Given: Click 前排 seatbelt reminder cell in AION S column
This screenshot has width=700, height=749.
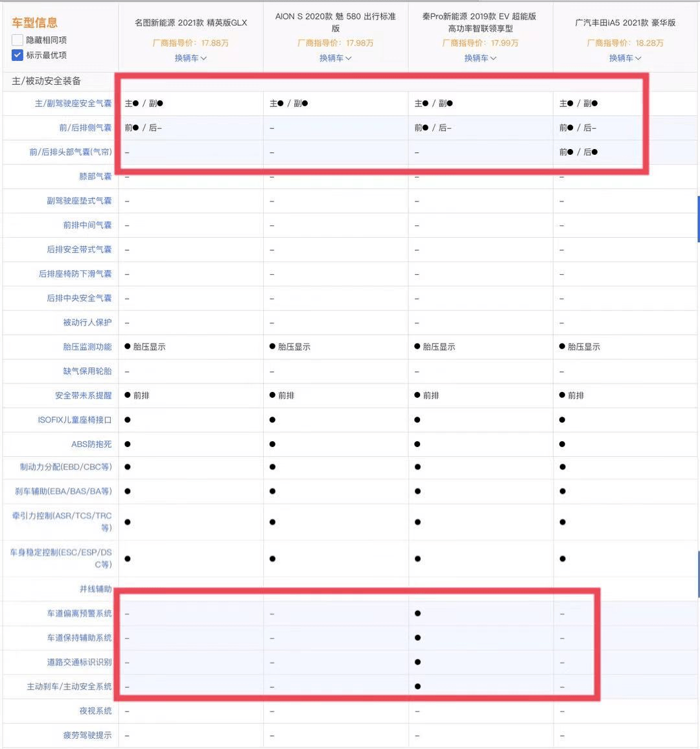Looking at the screenshot, I should point(282,395).
